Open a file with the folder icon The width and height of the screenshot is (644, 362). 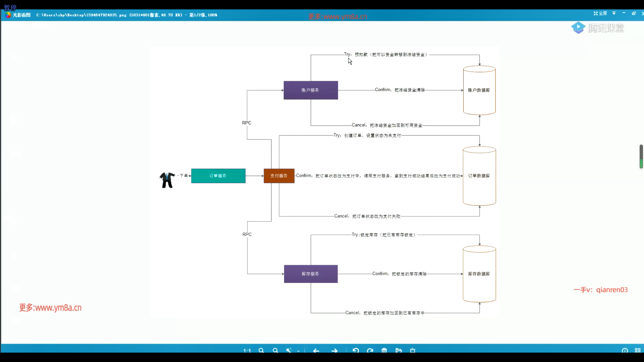pyautogui.click(x=398, y=351)
